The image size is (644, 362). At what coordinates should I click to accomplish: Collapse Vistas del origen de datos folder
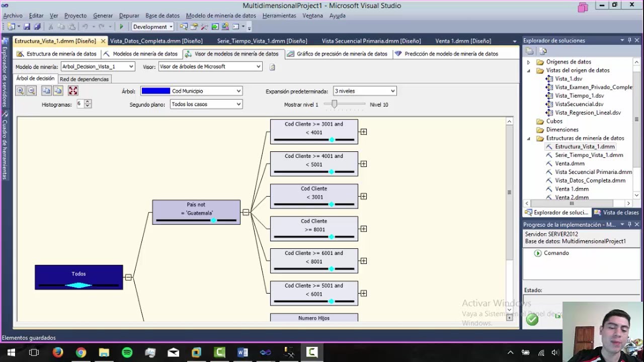pyautogui.click(x=528, y=71)
